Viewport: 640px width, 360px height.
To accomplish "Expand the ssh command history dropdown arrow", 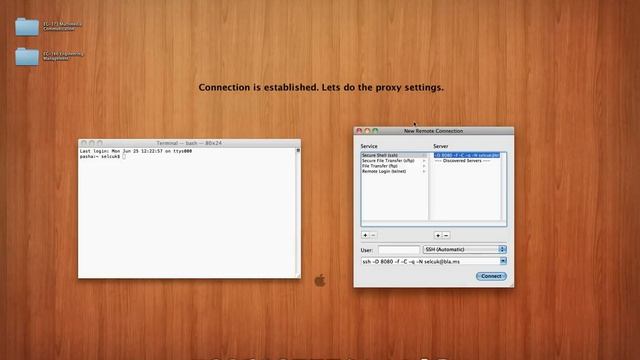I will 503,261.
